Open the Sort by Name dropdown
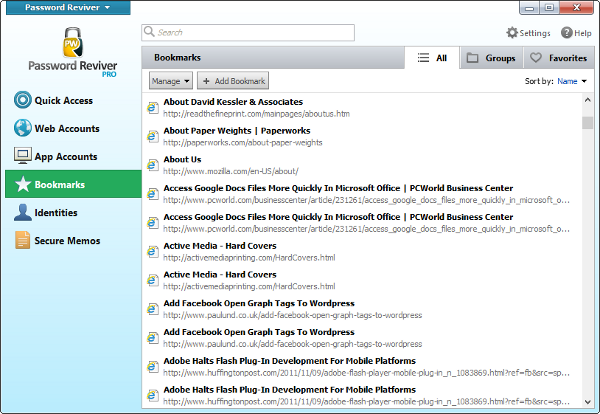The height and width of the screenshot is (414, 600). (x=572, y=81)
